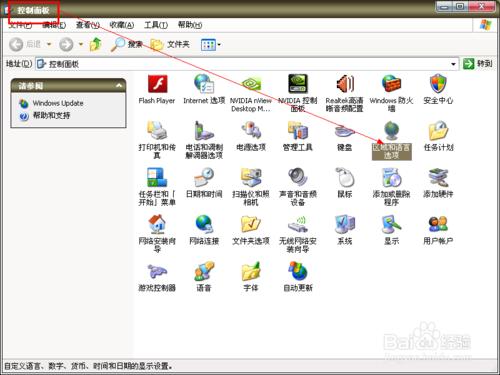Viewport: 500px width, 375px height.
Task: Open NVIDIA 控制面板 icon
Action: tap(298, 84)
